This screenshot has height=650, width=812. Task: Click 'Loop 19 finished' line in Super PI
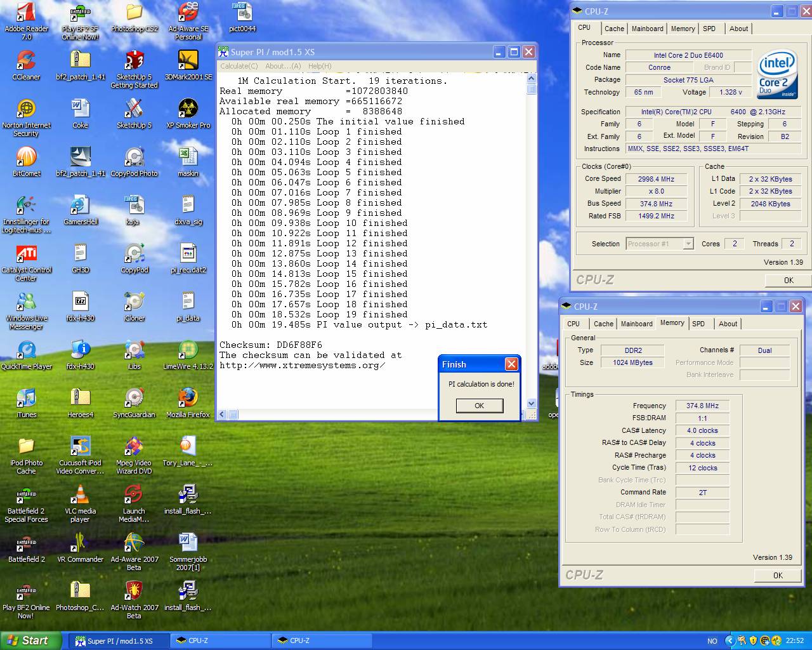coord(362,315)
